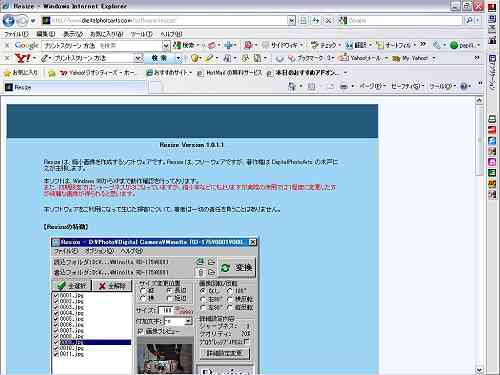Click the Yahoo! Y! logo in the toolbar
500x375 pixels.
pyautogui.click(x=23, y=58)
